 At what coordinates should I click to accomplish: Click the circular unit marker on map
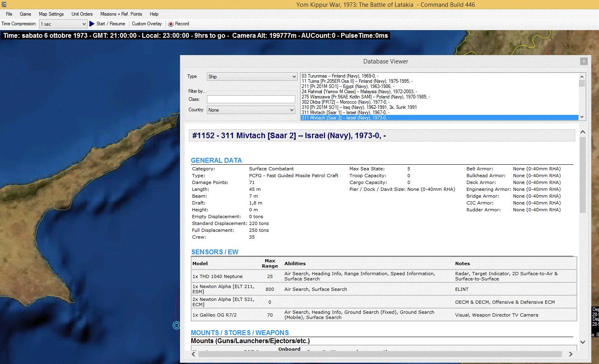point(176,325)
